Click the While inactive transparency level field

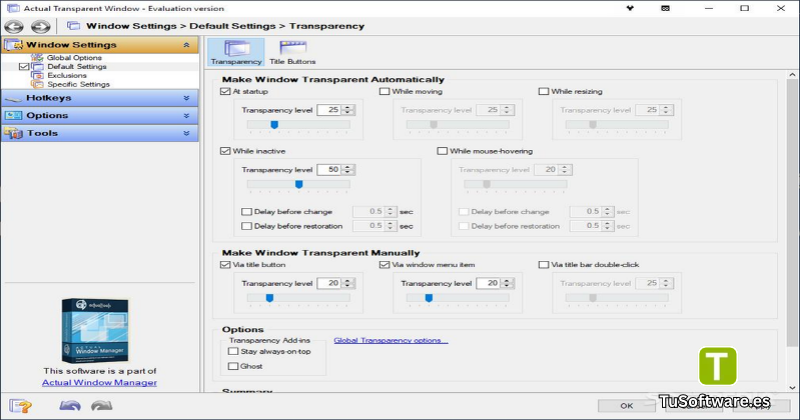[x=329, y=169]
